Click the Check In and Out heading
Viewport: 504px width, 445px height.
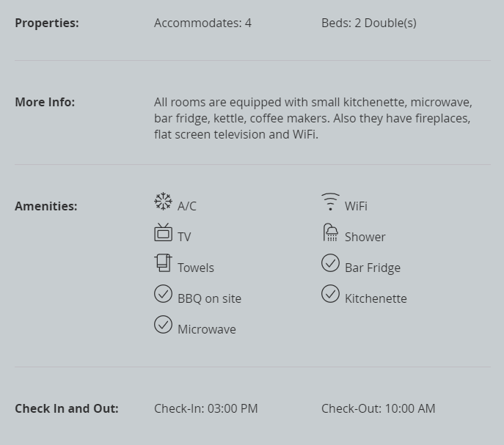[x=67, y=408]
